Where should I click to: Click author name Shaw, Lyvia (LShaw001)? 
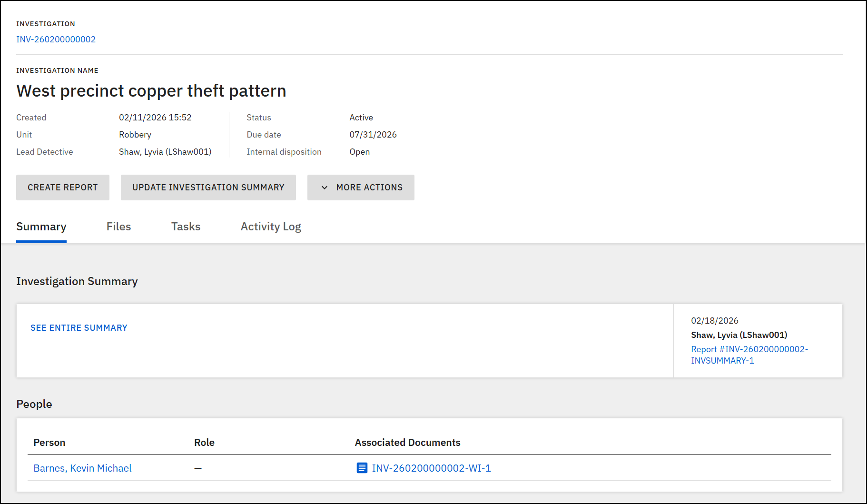pyautogui.click(x=739, y=335)
